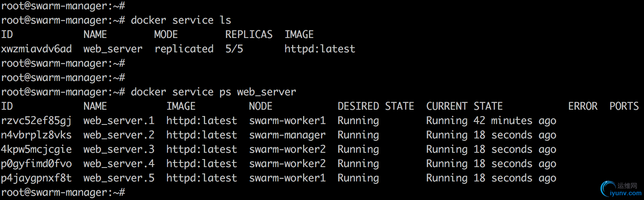The height and width of the screenshot is (200, 644).
Task: Click the last empty shell prompt line
Action: [63, 192]
